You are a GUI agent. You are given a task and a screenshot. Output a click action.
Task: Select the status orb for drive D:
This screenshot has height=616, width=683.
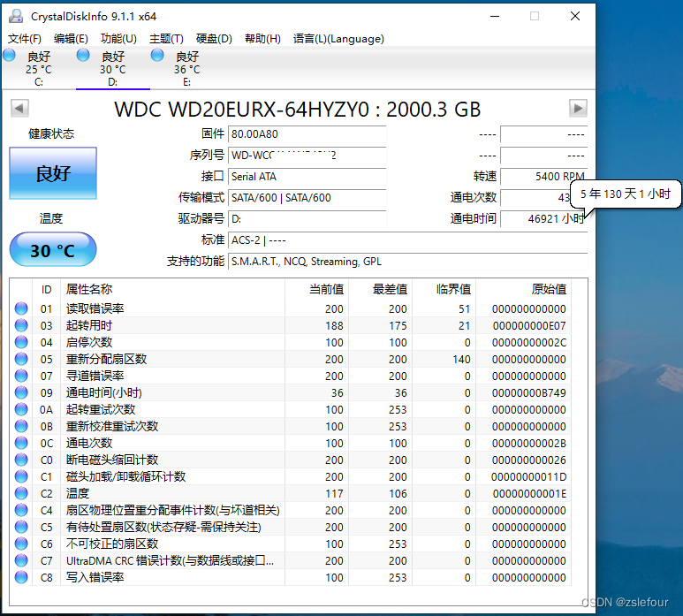pyautogui.click(x=83, y=55)
